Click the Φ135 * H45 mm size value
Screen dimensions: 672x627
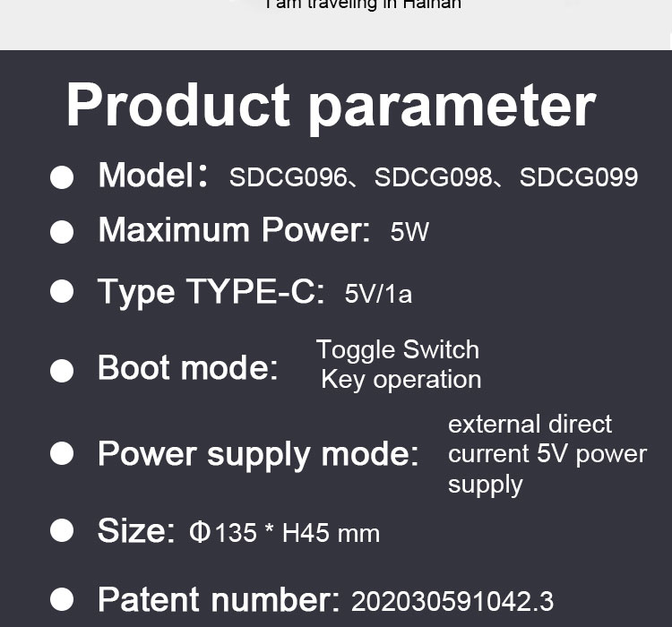[284, 533]
